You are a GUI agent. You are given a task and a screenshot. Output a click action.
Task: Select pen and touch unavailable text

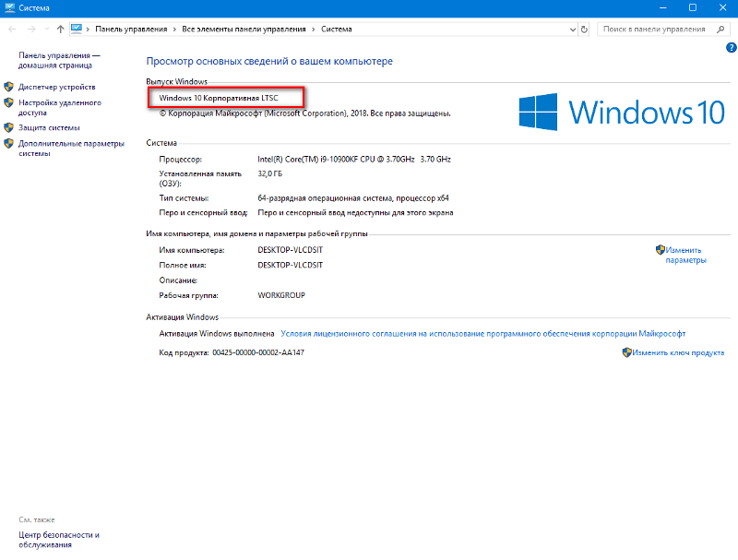pos(355,213)
